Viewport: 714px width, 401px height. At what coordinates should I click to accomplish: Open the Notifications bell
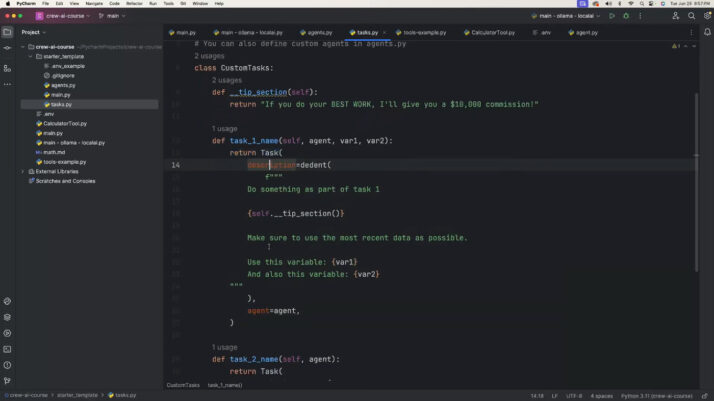(x=707, y=32)
